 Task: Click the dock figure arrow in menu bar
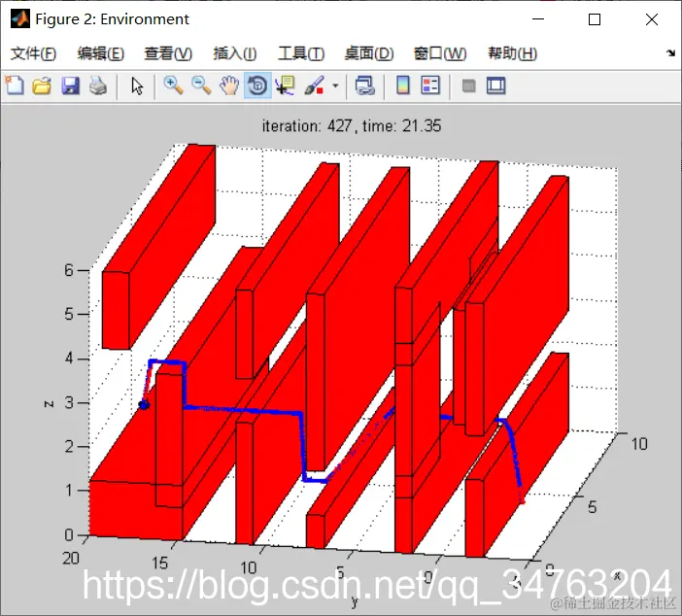pyautogui.click(x=670, y=53)
